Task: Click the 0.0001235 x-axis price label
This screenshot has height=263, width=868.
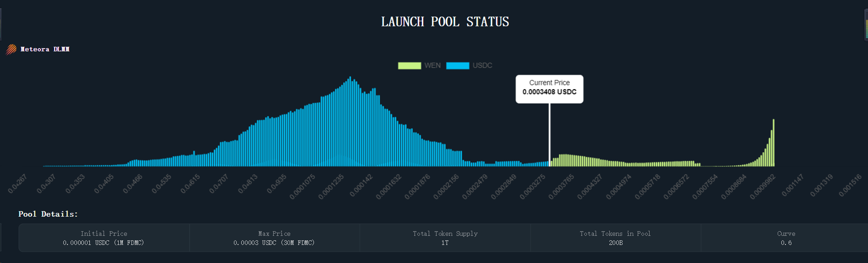Action: pyautogui.click(x=332, y=187)
